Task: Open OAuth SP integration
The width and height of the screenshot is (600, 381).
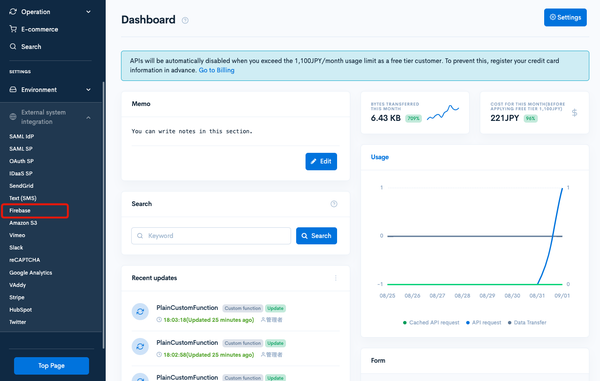Action: [x=21, y=161]
